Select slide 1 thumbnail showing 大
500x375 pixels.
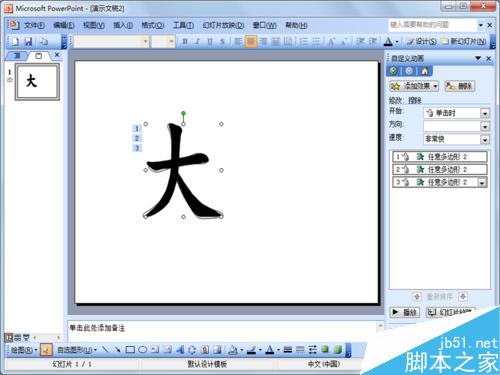pyautogui.click(x=37, y=82)
